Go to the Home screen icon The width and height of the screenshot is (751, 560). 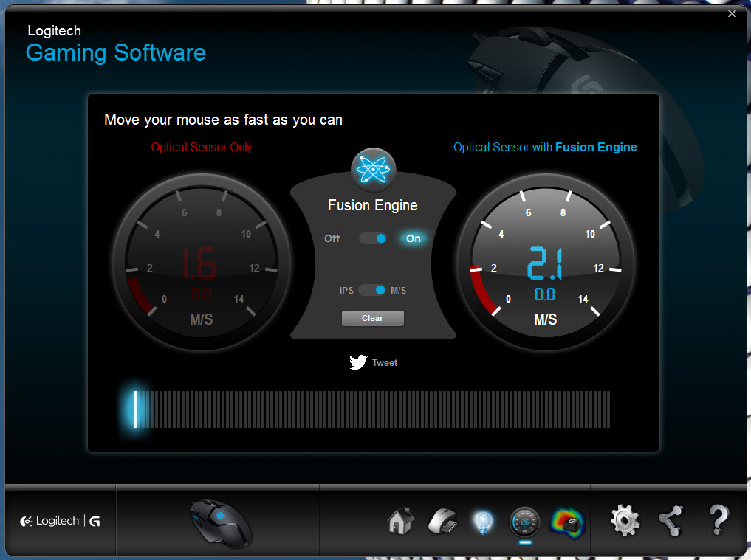click(x=400, y=521)
